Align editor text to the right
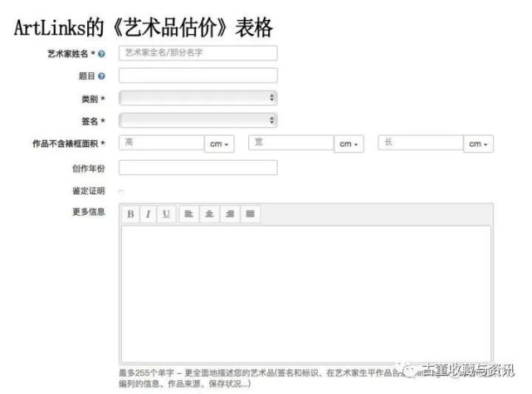This screenshot has width=532, height=394. tap(230, 214)
